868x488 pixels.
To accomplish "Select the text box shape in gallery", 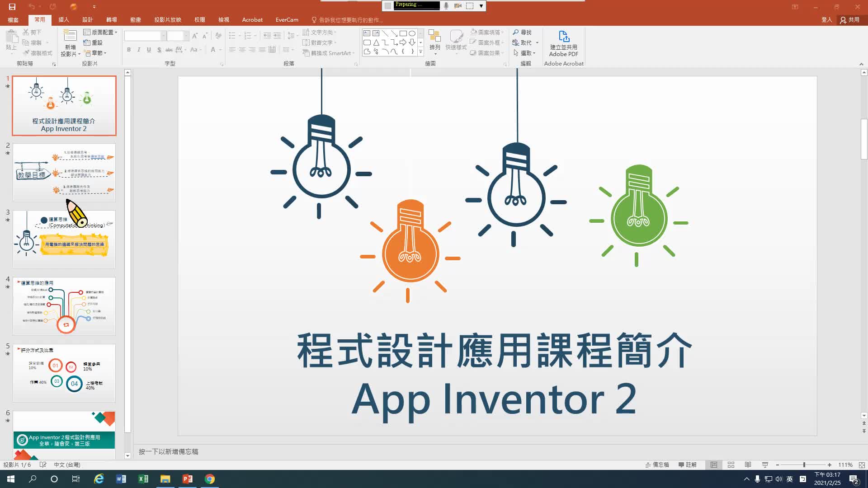I will 367,33.
